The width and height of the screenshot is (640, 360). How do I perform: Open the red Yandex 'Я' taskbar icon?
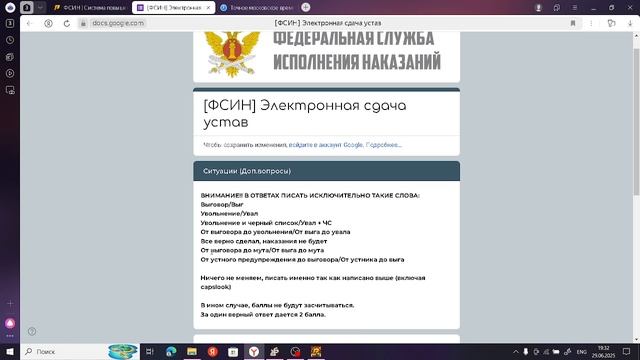(x=212, y=351)
